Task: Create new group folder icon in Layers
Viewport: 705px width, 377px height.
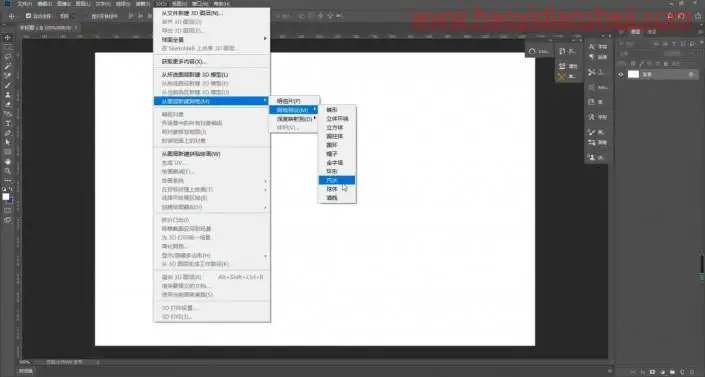Action: coord(673,372)
